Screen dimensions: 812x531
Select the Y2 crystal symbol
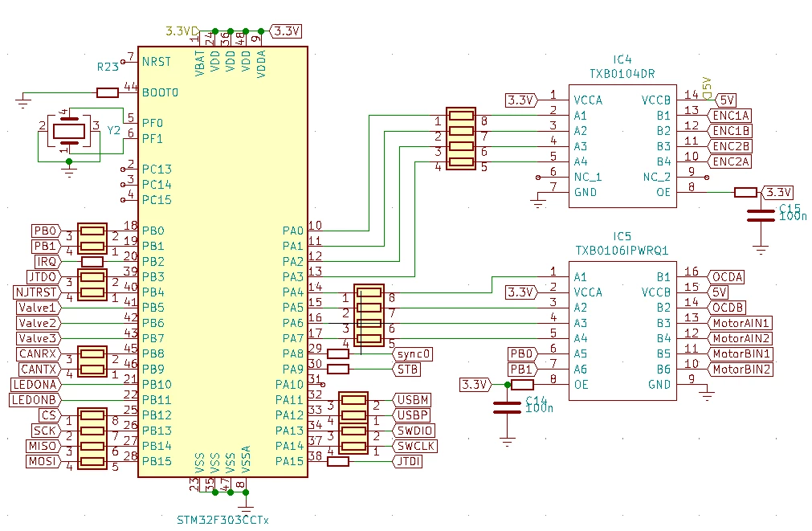pyautogui.click(x=69, y=131)
